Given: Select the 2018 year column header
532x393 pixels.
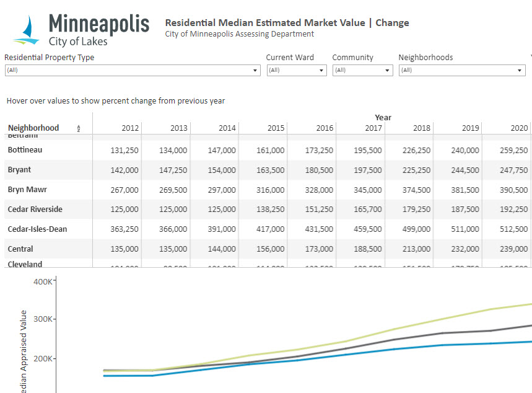Looking at the screenshot, I should tap(422, 128).
